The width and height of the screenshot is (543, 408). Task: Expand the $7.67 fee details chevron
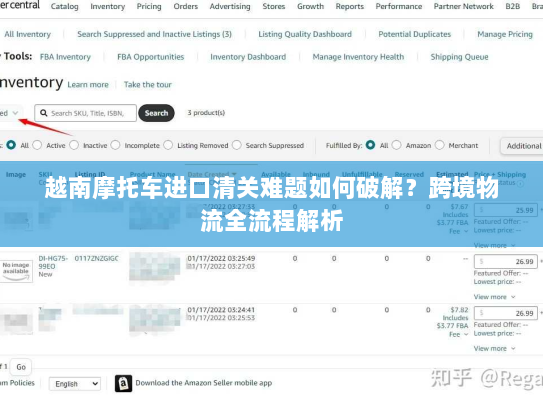click(466, 231)
